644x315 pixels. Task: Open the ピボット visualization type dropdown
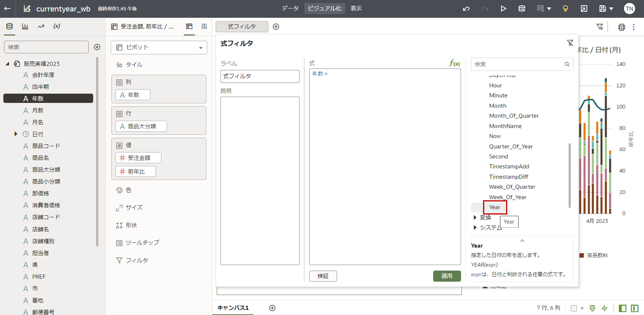(x=159, y=47)
